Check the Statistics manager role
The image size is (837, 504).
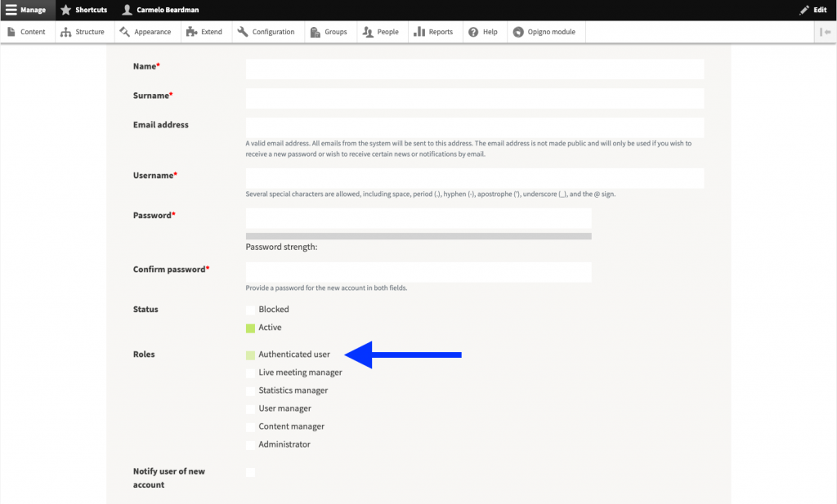click(250, 391)
